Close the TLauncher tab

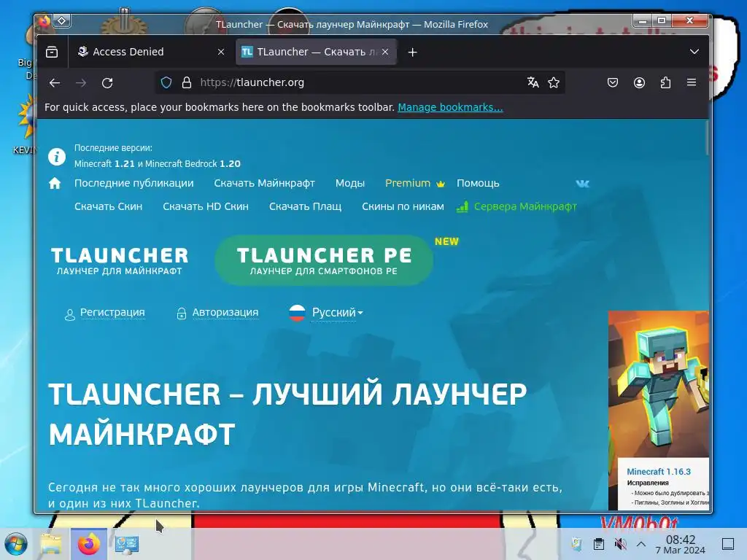coord(385,52)
